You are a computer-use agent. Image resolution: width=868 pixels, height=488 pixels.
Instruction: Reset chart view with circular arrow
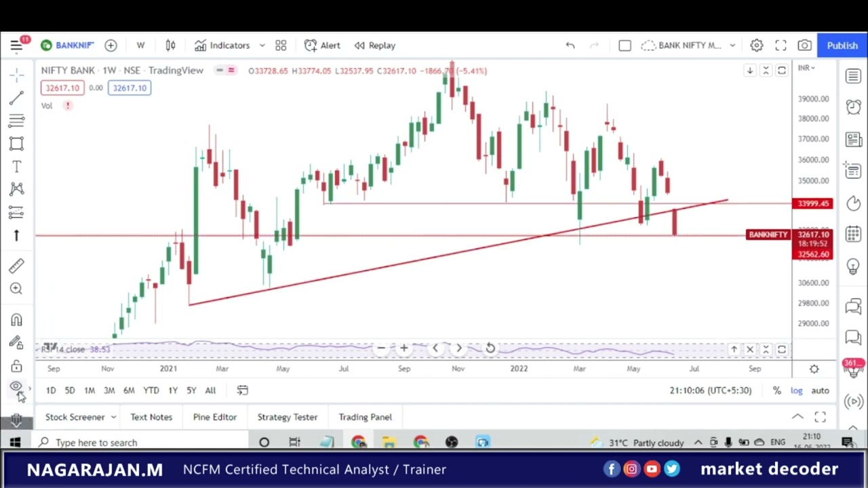490,348
